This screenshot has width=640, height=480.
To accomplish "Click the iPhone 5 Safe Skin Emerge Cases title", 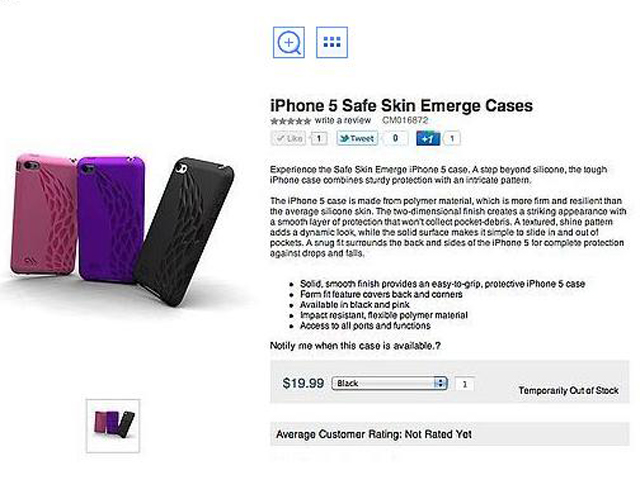I will [401, 106].
